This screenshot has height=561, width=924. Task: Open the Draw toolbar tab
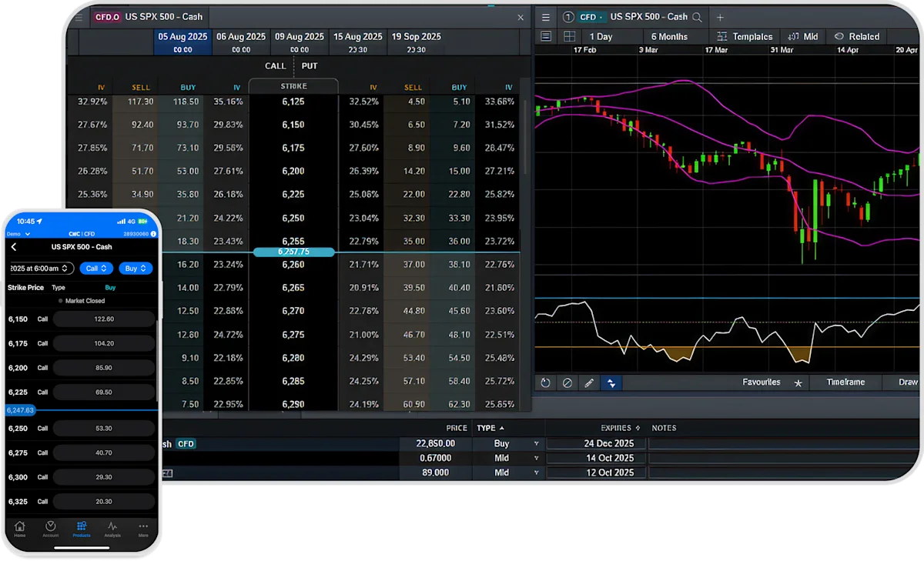(x=908, y=382)
